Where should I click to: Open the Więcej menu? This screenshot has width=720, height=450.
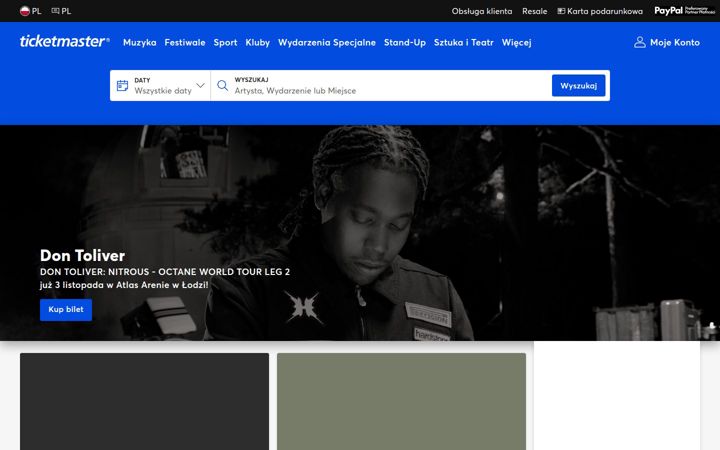[x=517, y=42]
